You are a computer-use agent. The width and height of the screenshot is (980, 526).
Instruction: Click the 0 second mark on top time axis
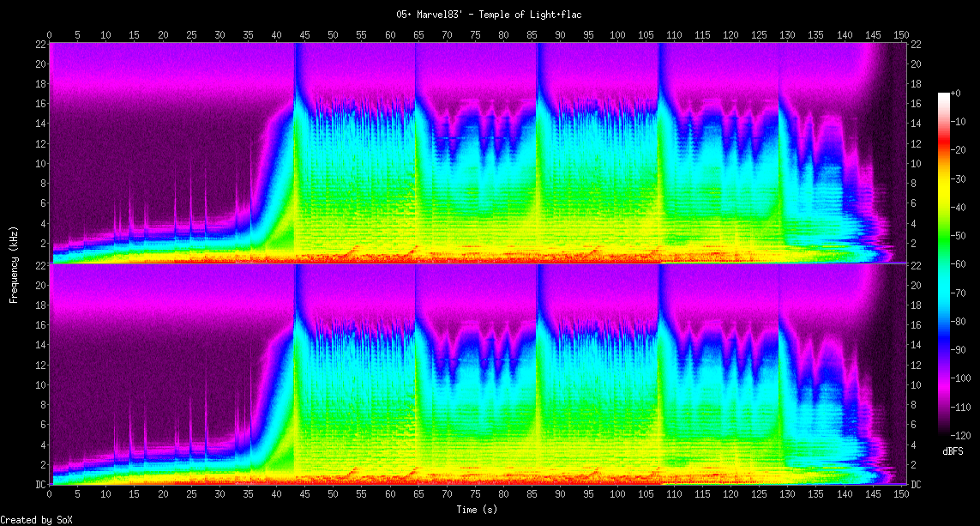coord(50,34)
